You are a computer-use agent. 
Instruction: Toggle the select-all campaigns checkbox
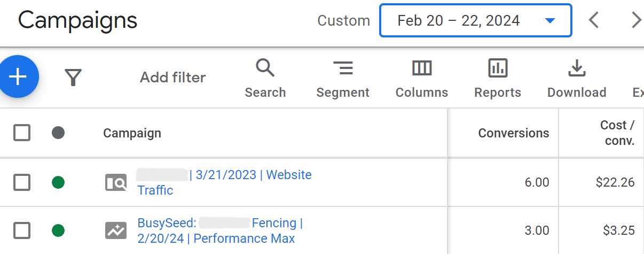22,133
